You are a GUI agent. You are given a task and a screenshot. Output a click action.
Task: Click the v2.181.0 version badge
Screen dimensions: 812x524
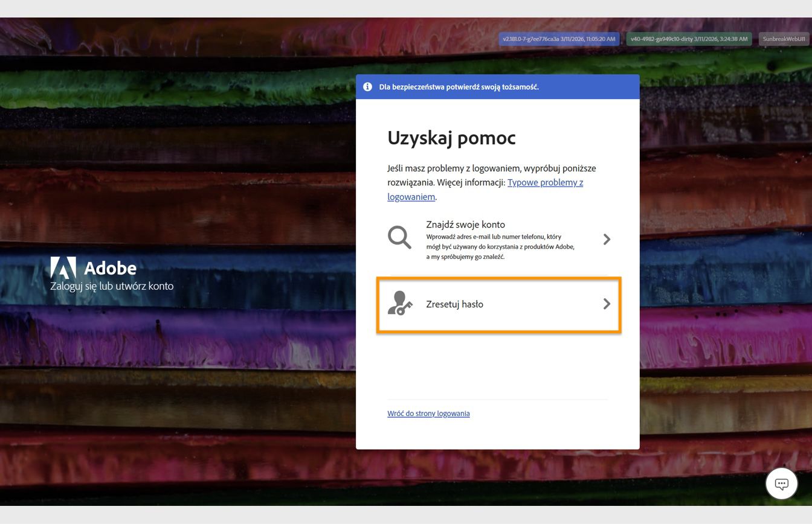point(558,38)
